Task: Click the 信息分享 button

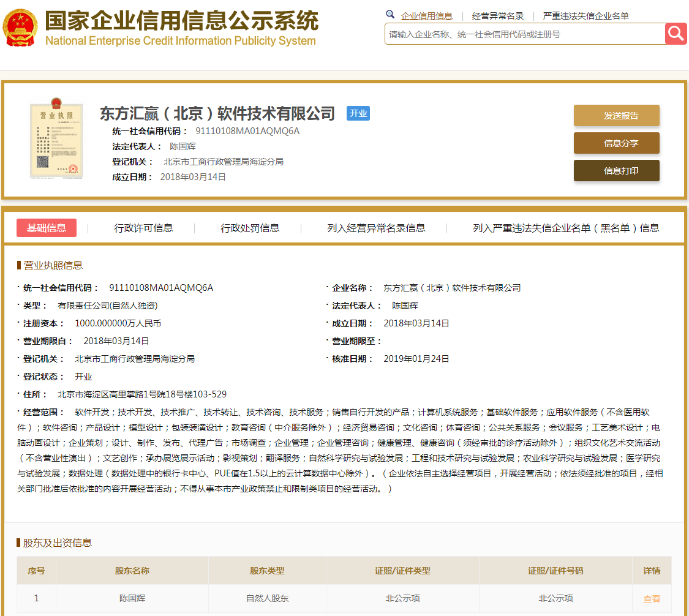Action: [616, 143]
